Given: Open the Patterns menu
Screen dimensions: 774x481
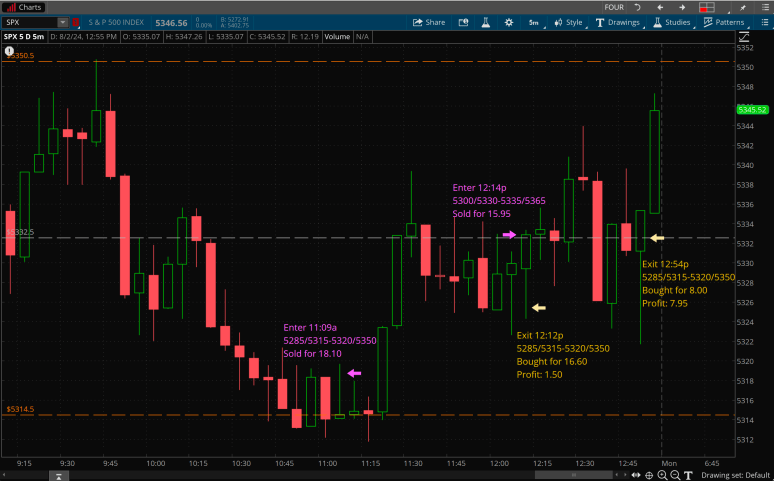Looking at the screenshot, I should 723,22.
